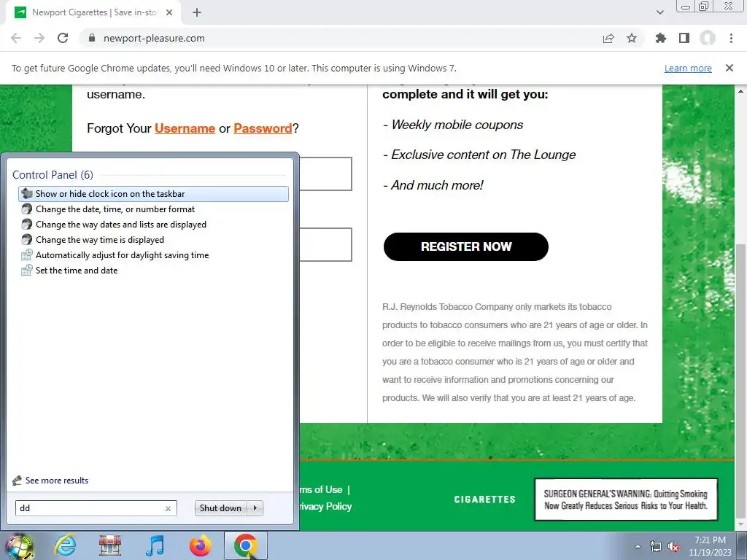Image resolution: width=747 pixels, height=560 pixels.
Task: Open Change the way dates and lists are displayed
Action: point(121,225)
